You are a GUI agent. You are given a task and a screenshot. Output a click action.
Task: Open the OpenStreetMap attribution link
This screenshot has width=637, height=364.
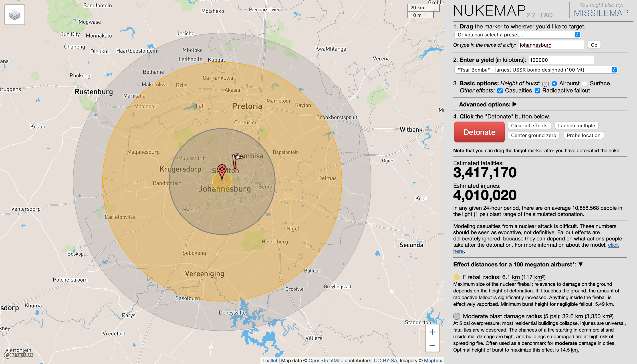[326, 360]
